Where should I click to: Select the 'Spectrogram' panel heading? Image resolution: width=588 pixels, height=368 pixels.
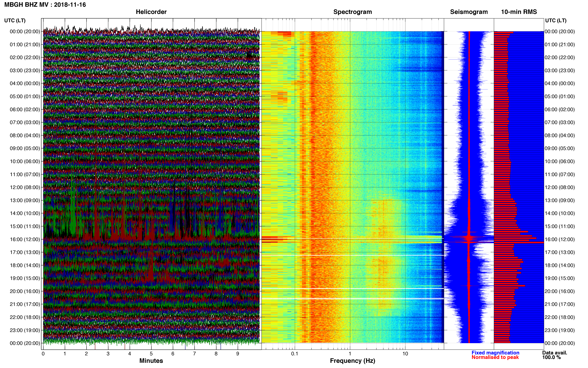click(352, 12)
